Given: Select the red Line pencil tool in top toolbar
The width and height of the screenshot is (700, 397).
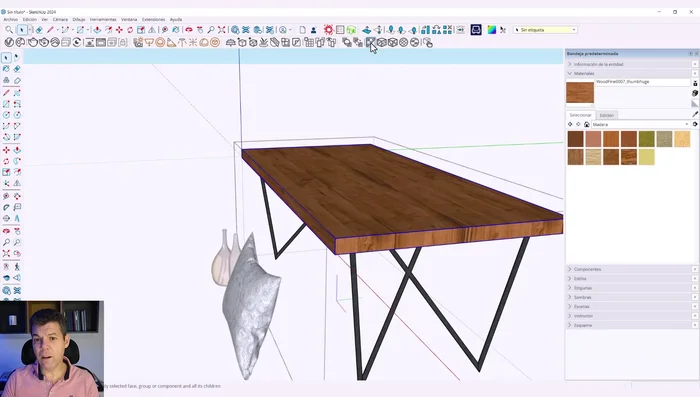Looking at the screenshot, I should point(50,30).
